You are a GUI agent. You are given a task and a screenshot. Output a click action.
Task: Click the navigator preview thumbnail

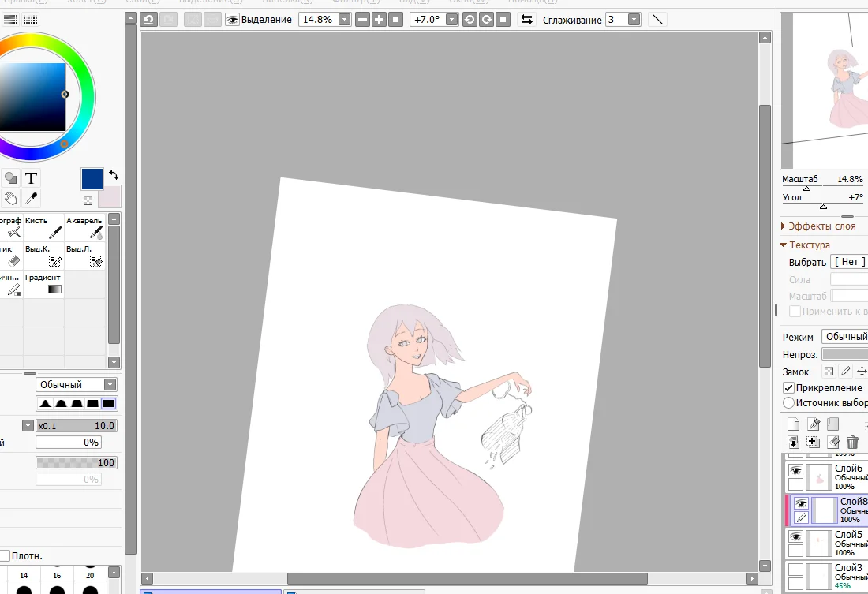coord(825,91)
